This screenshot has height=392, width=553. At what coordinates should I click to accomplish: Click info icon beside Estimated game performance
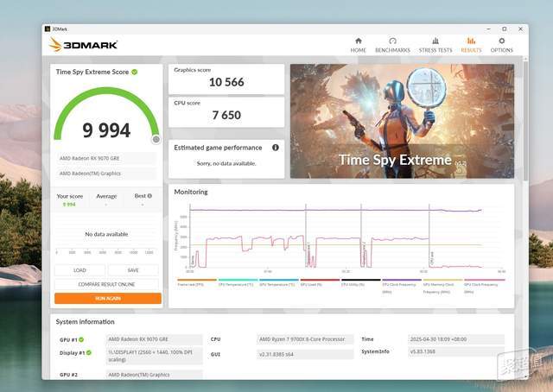276,148
